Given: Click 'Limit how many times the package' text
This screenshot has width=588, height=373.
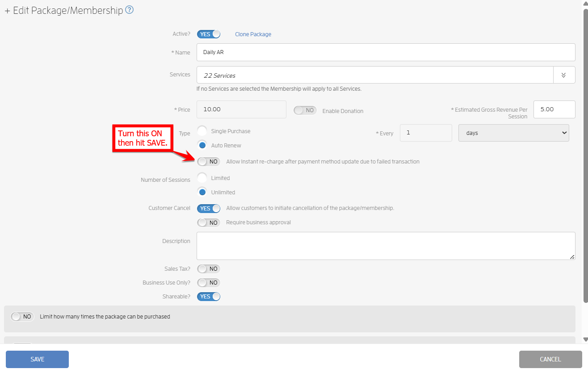Looking at the screenshot, I should [105, 317].
